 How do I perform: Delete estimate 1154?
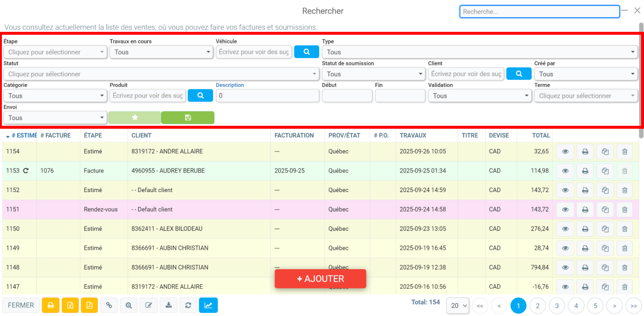pyautogui.click(x=625, y=152)
